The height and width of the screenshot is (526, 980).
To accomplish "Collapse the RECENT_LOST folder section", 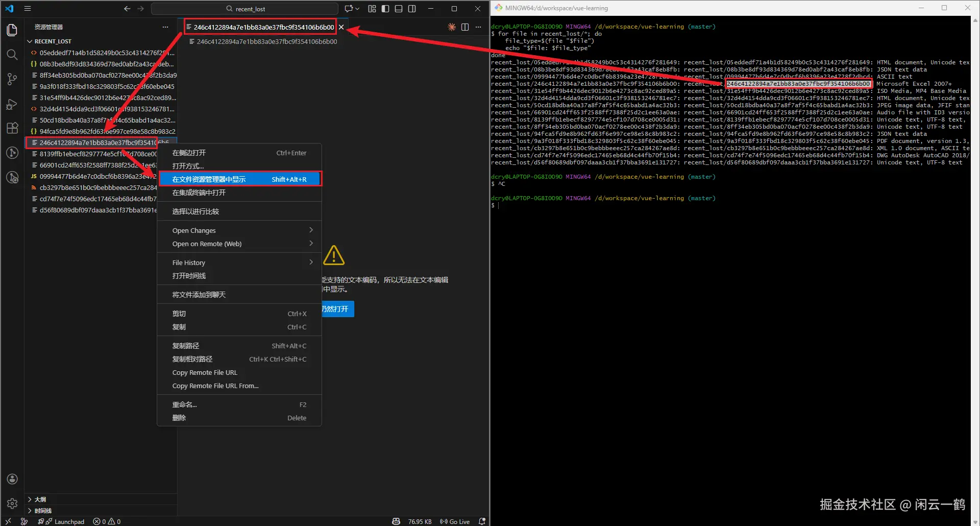I will tap(101, 41).
